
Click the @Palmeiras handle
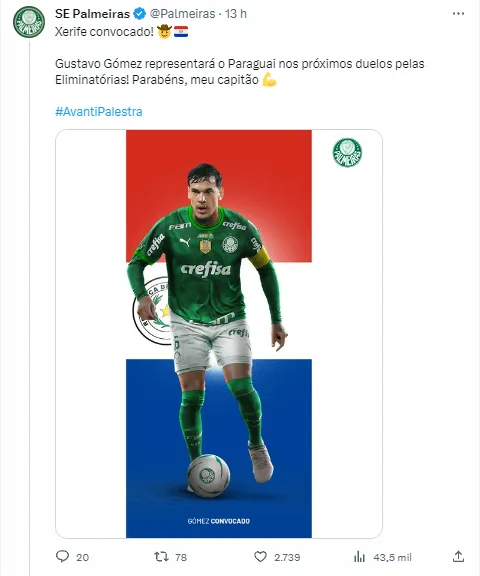click(182, 14)
